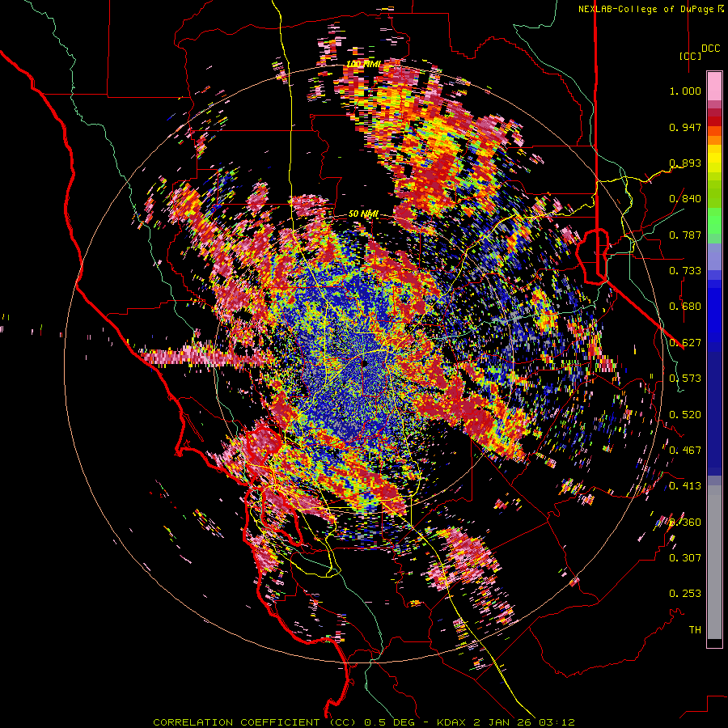Click the DCC product label
The width and height of the screenshot is (728, 728).
tap(710, 49)
